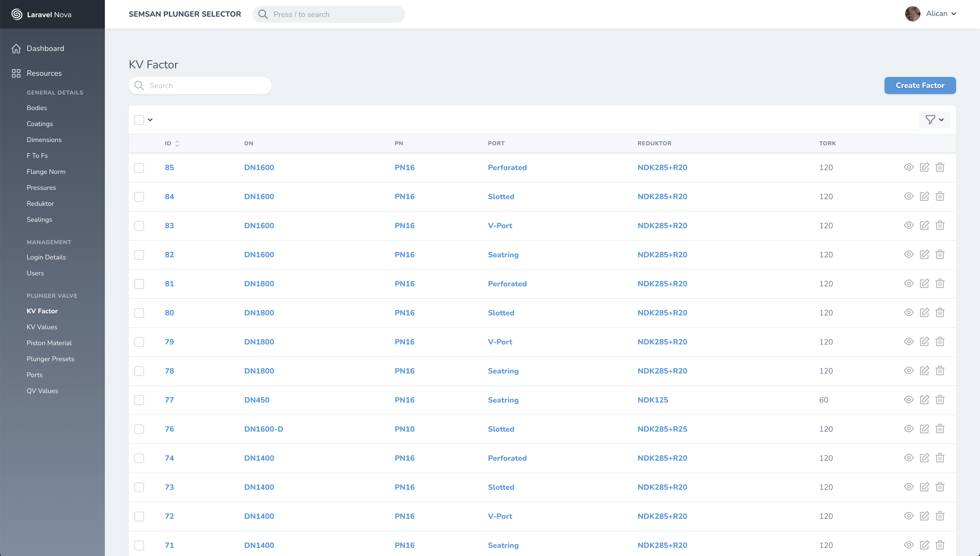Viewport: 980px width, 556px height.
Task: Open Plunger Presets in the sidebar
Action: [x=51, y=359]
